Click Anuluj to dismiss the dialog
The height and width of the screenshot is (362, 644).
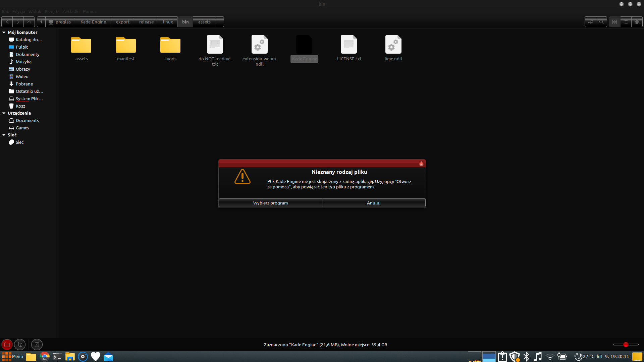click(373, 203)
